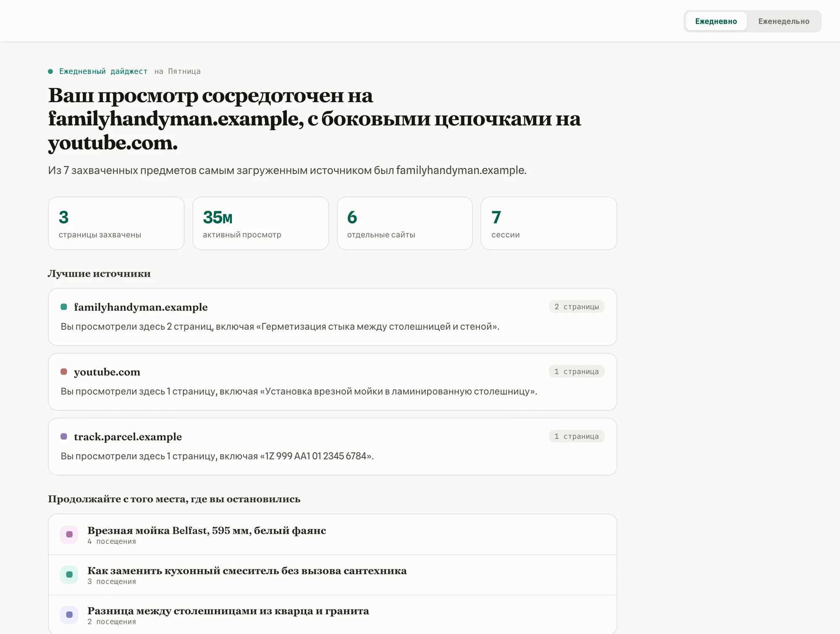This screenshot has width=840, height=634.
Task: Resume Как заменить кухонный смеситель page
Action: click(332, 575)
